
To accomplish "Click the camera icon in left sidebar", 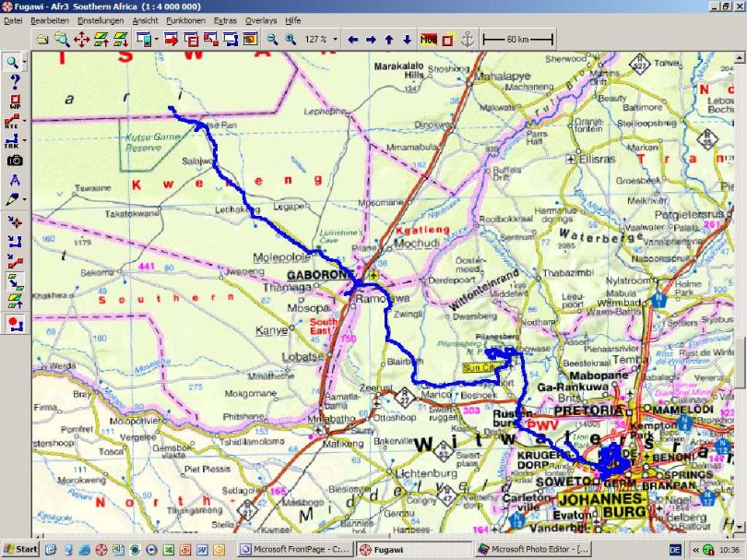I will pos(15,161).
